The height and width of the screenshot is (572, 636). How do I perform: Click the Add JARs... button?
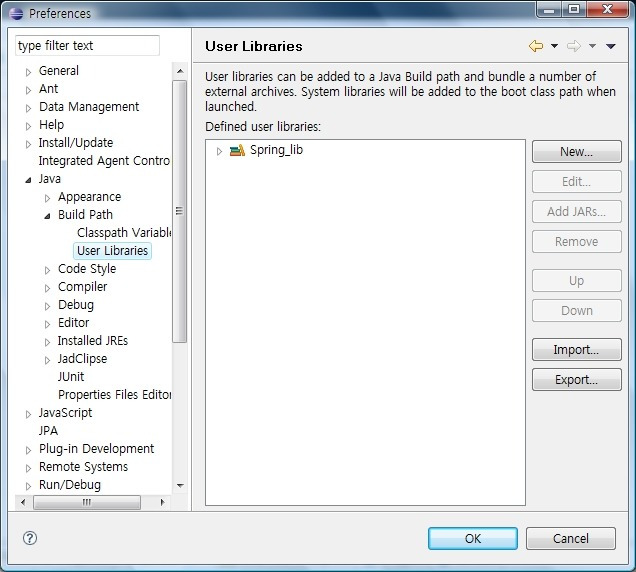click(576, 212)
